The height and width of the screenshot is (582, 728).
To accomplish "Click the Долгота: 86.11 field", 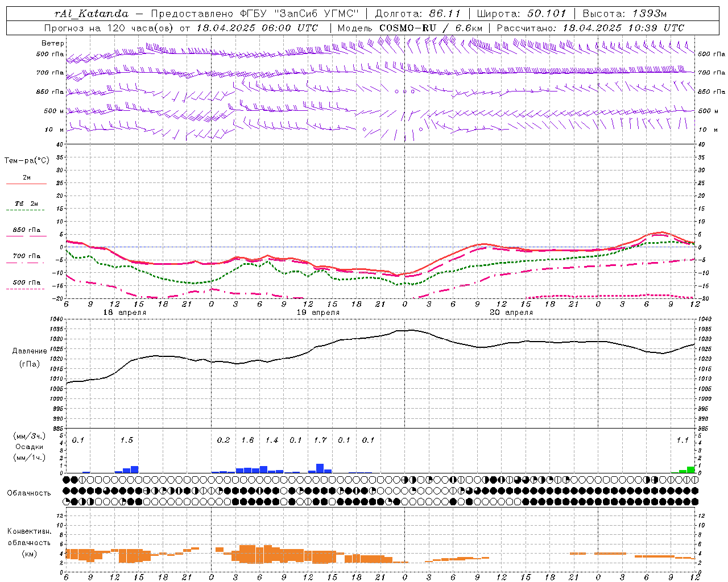I will [x=418, y=14].
